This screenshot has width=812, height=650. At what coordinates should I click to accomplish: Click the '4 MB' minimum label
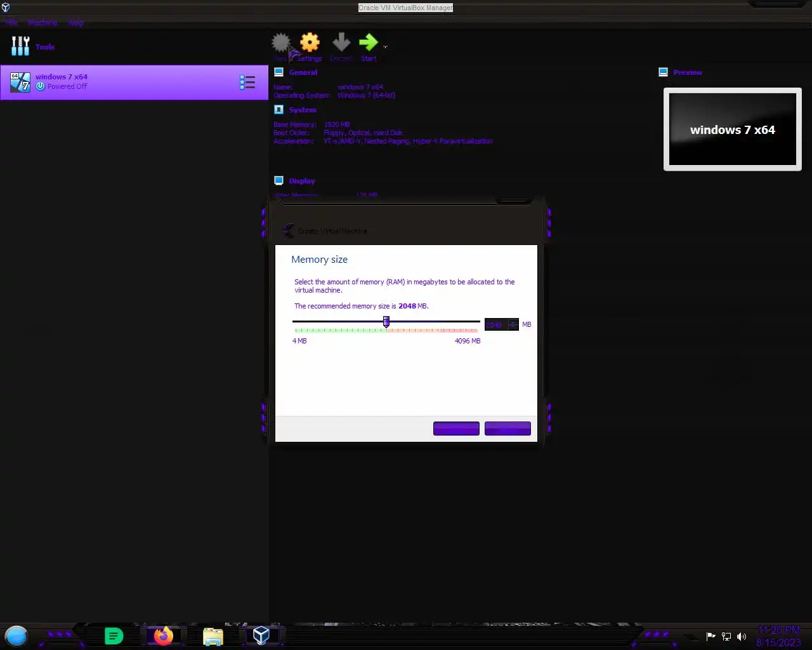coord(299,341)
